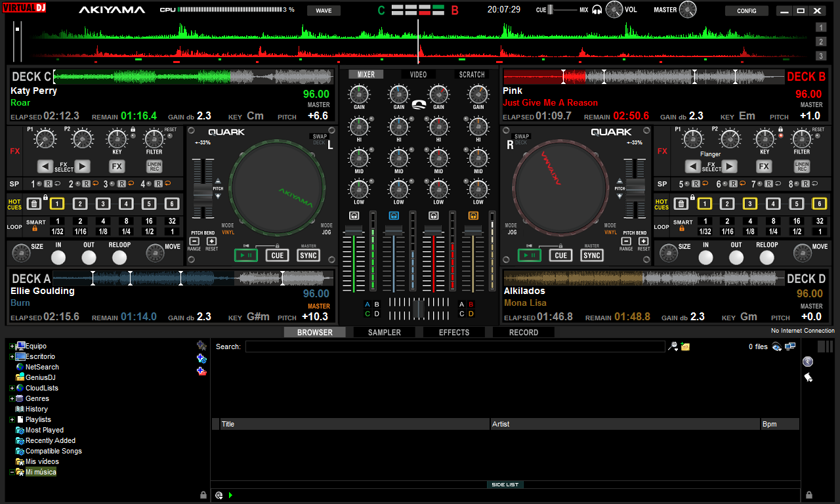The image size is (840, 504).
Task: Open History in folder tree
Action: click(37, 409)
